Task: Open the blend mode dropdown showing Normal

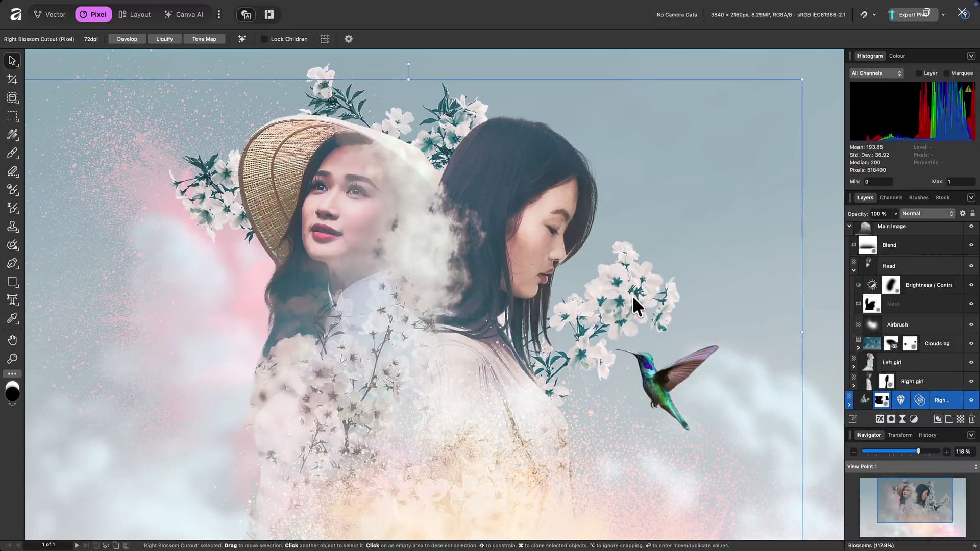Action: pyautogui.click(x=926, y=213)
